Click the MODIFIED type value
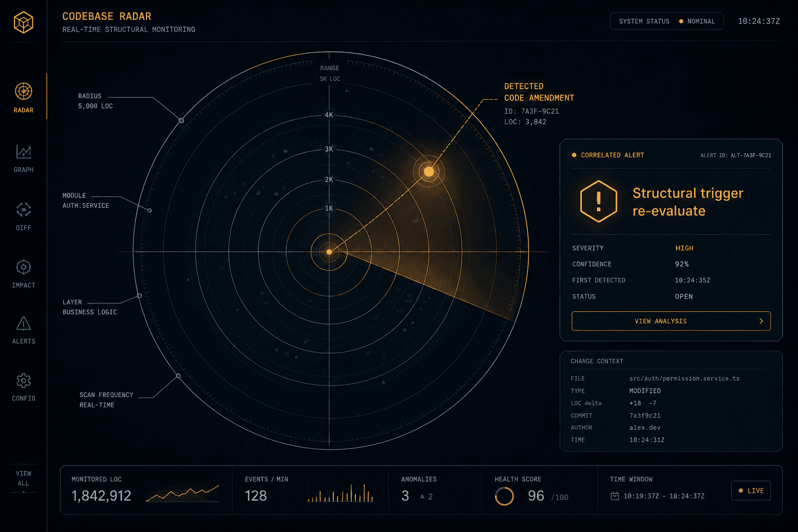Screen dimensions: 798x532 coord(645,391)
